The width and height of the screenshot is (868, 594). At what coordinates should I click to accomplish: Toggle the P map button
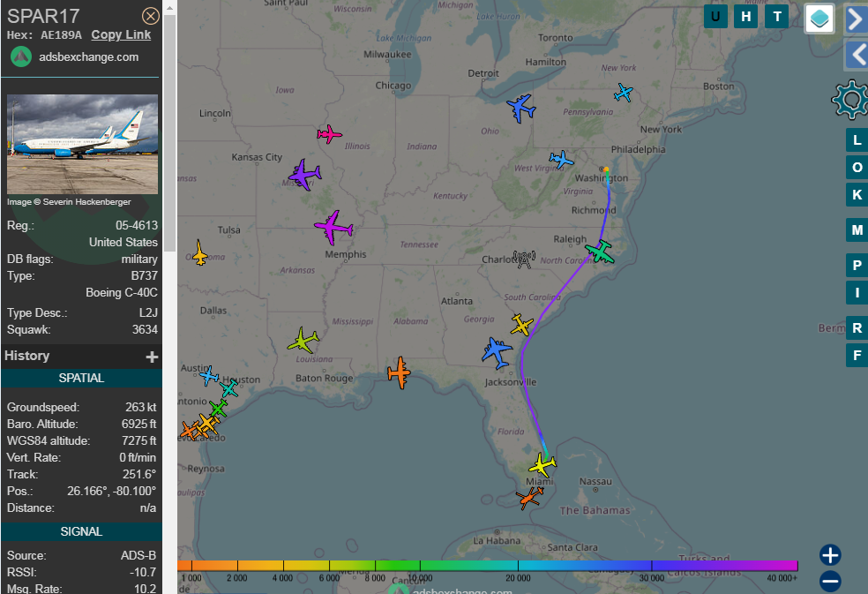coord(857,266)
